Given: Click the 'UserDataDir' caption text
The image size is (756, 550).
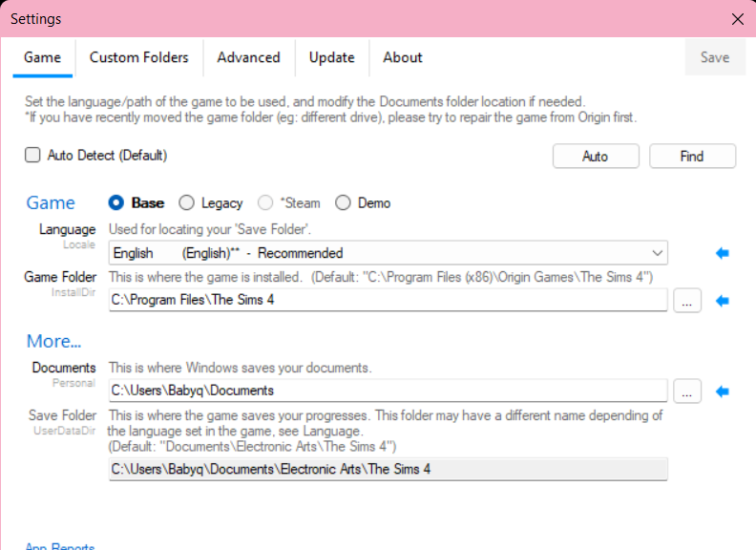Looking at the screenshot, I should point(65,431).
